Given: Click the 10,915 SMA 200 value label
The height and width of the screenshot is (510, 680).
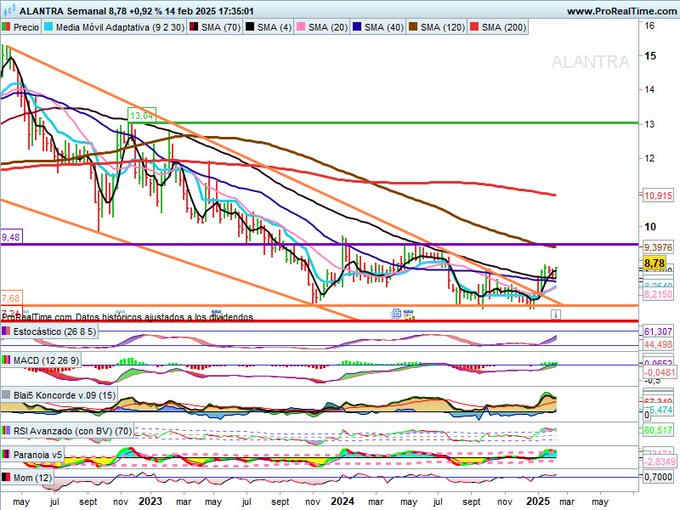Looking at the screenshot, I should 658,196.
